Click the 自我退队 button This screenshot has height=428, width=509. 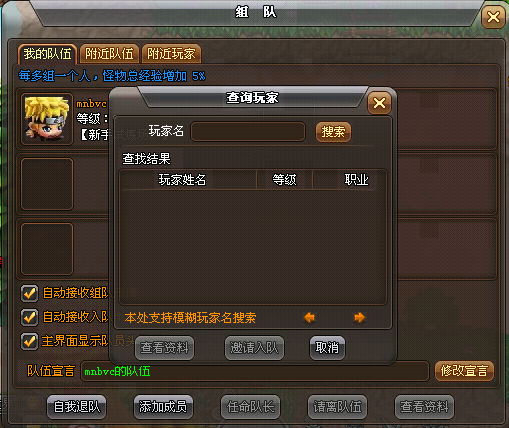77,407
